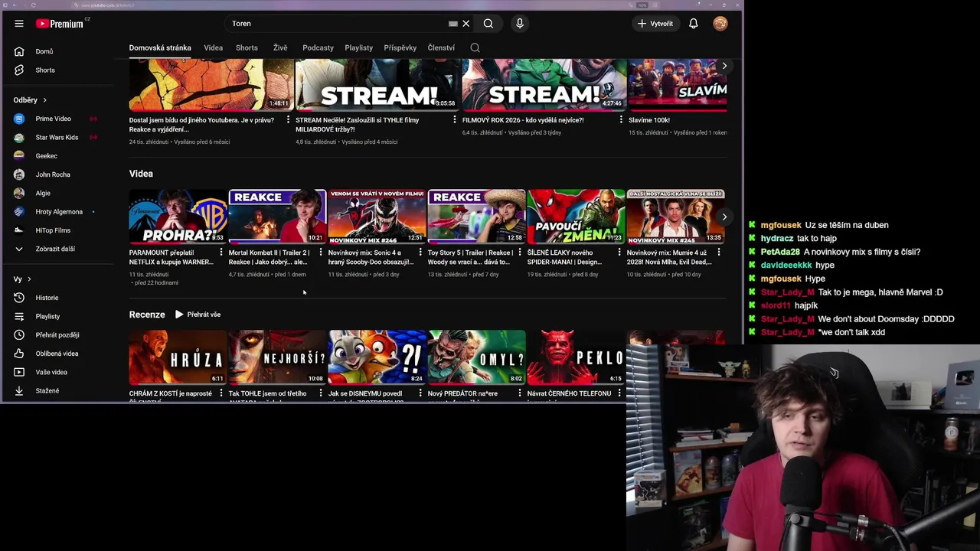Open options for FILMOVÝ ROK 2026
The height and width of the screenshot is (551, 980).
tap(621, 120)
